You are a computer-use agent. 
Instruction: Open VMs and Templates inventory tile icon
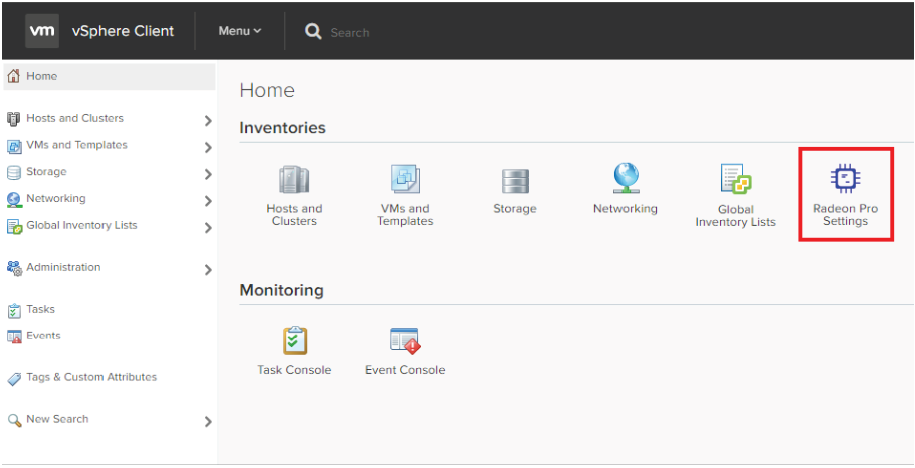click(405, 179)
